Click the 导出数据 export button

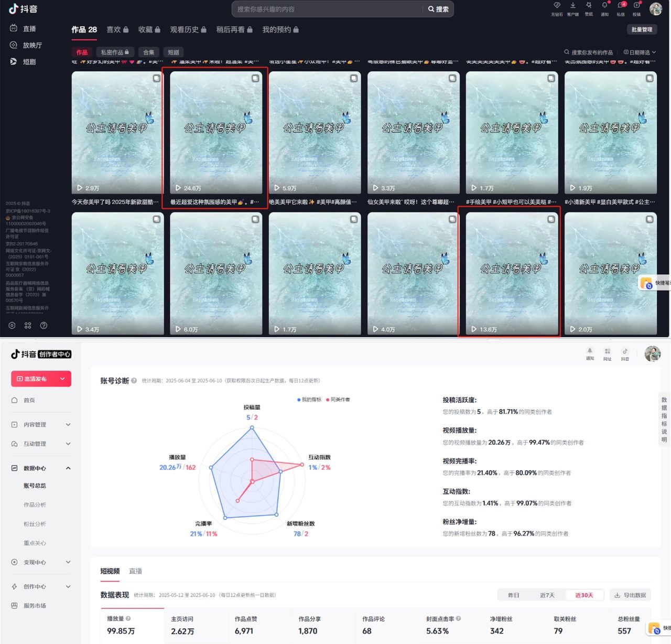(x=630, y=595)
